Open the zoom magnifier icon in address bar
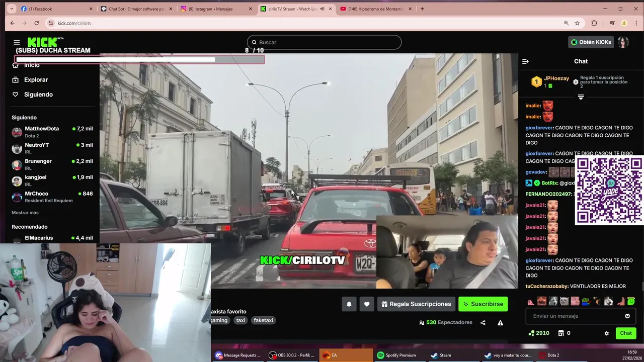The height and width of the screenshot is (362, 644). (x=566, y=23)
